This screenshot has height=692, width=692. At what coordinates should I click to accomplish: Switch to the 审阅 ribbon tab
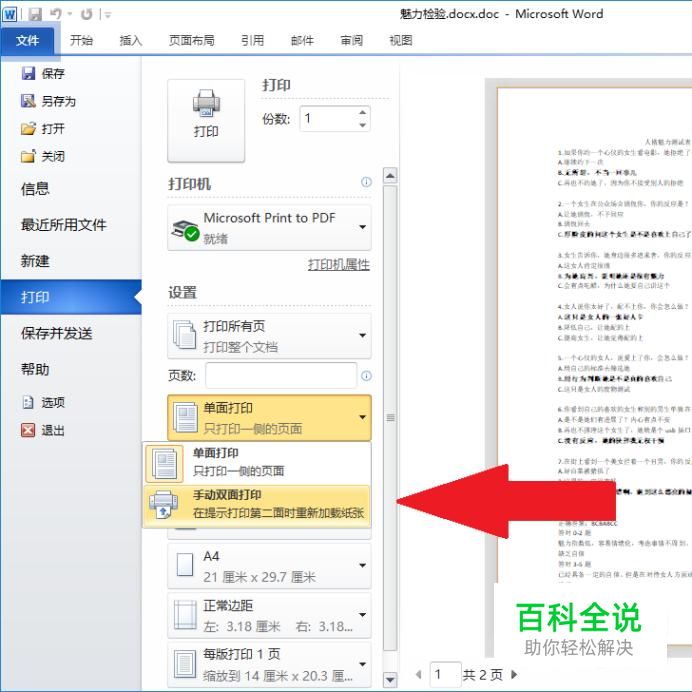[351, 41]
